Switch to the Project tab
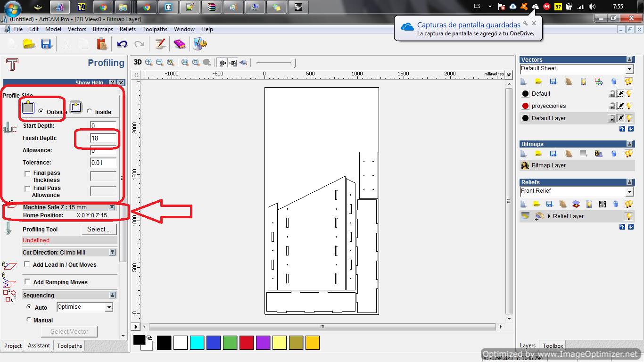The height and width of the screenshot is (362, 644). pyautogui.click(x=13, y=346)
